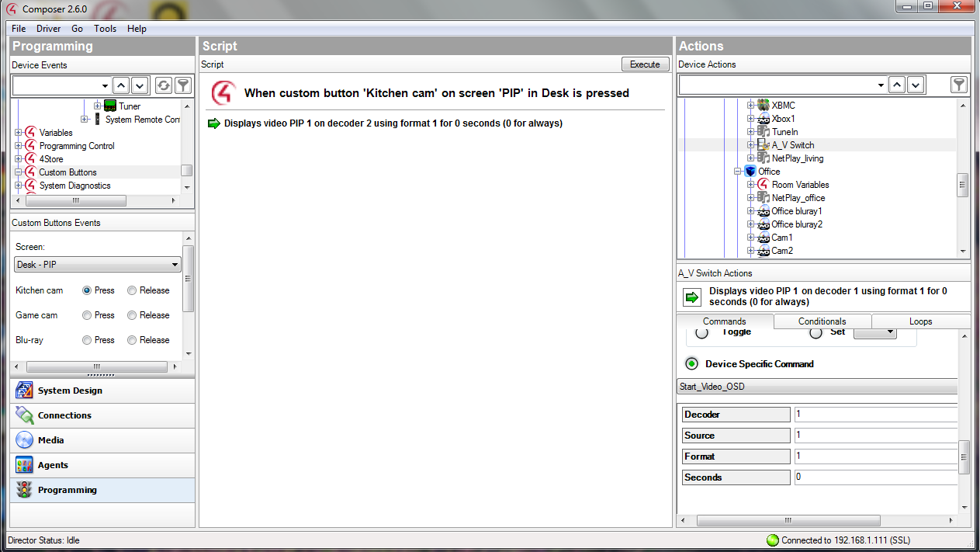Click the up arrow button in Device Actions
The width and height of the screenshot is (980, 552).
pos(896,85)
